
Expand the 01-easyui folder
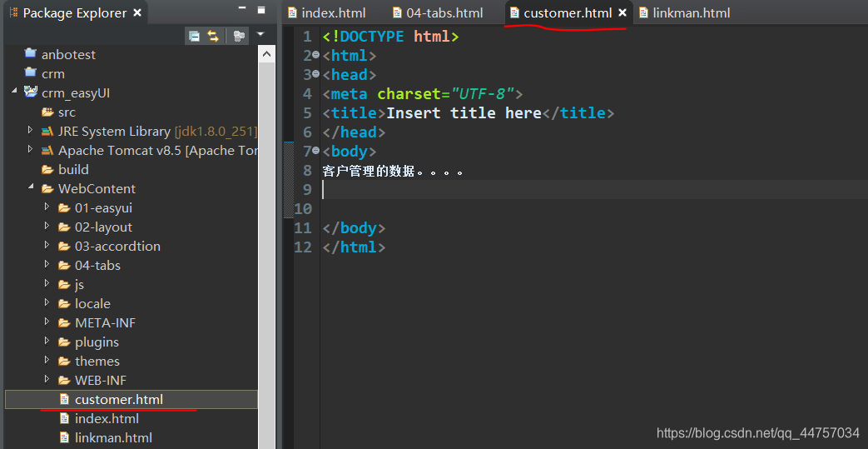(47, 207)
